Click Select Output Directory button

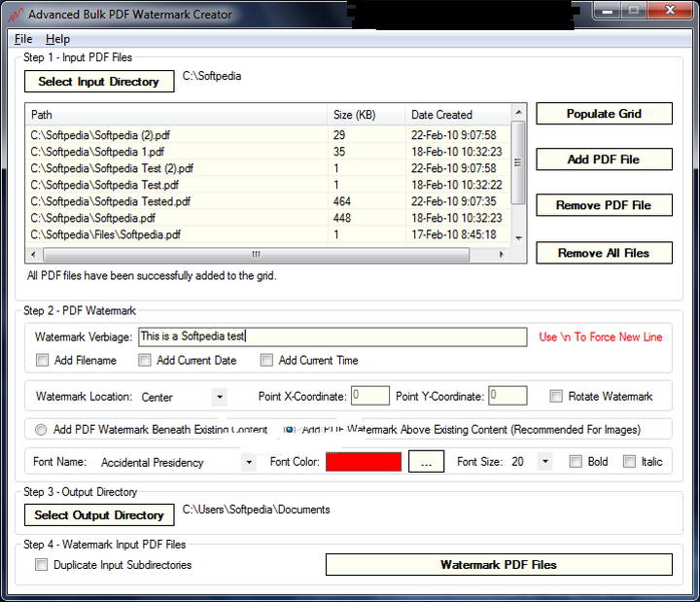point(99,514)
